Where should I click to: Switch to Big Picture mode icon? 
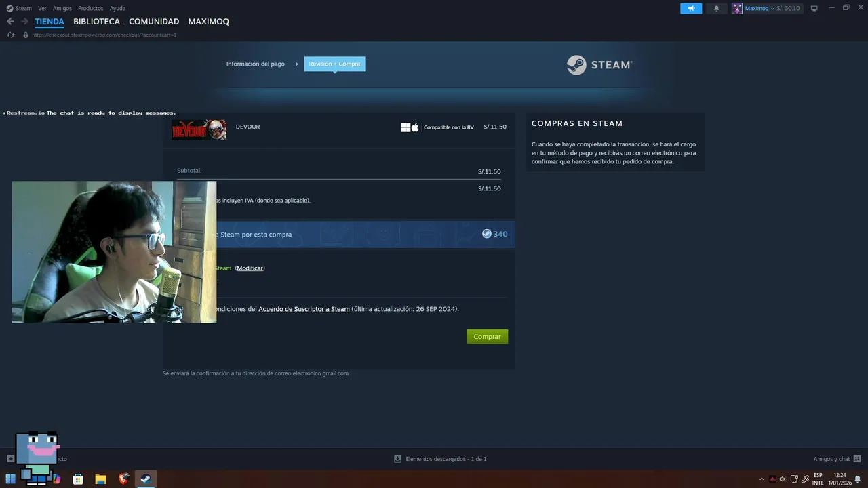tap(814, 8)
